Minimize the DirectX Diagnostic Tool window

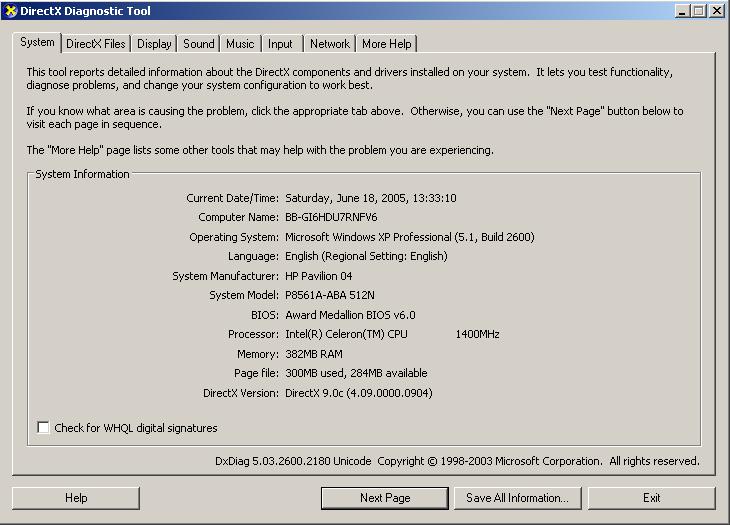[683, 11]
